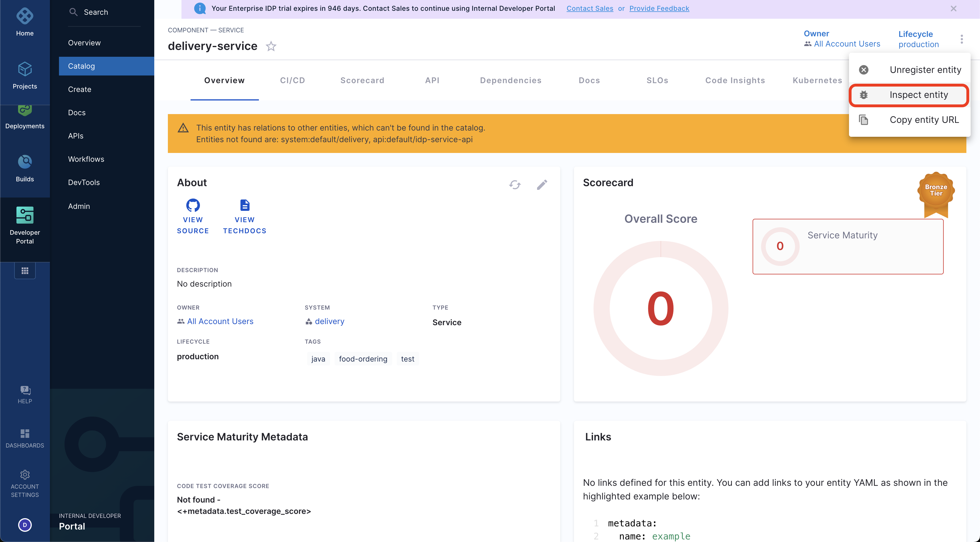Open View TechDocs document icon

coord(245,205)
